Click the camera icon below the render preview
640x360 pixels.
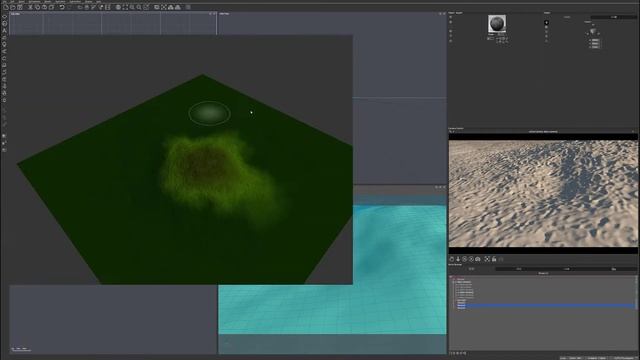click(x=478, y=259)
